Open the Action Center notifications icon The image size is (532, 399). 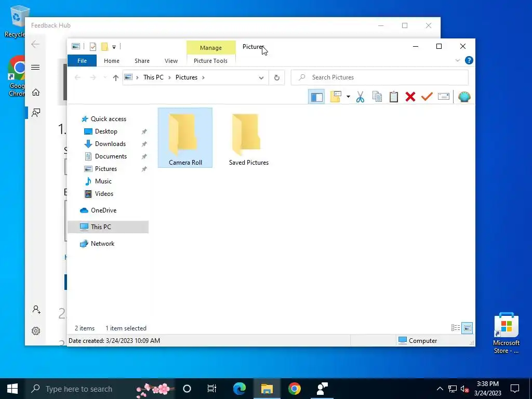pyautogui.click(x=515, y=389)
